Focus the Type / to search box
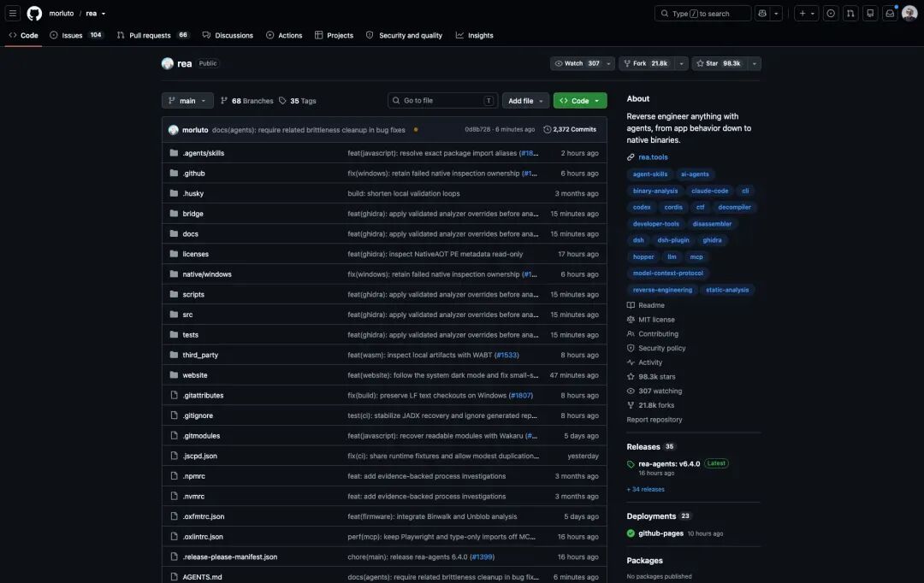 [x=702, y=13]
